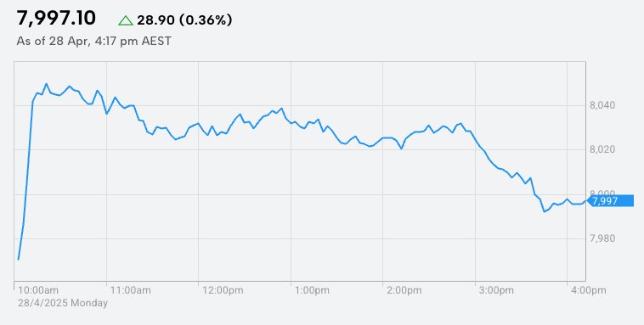Image resolution: width=644 pixels, height=325 pixels.
Task: Click the chart line's opening low point
Action: 18,260
